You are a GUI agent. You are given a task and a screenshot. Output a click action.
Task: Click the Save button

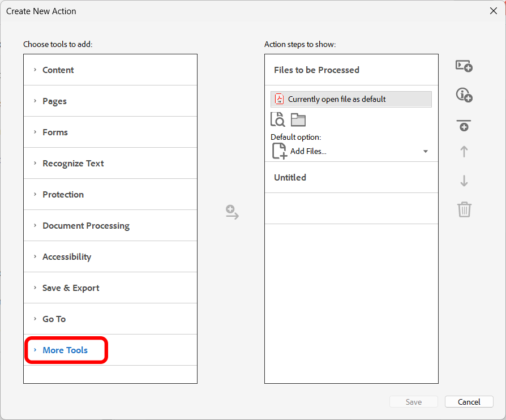pos(413,402)
